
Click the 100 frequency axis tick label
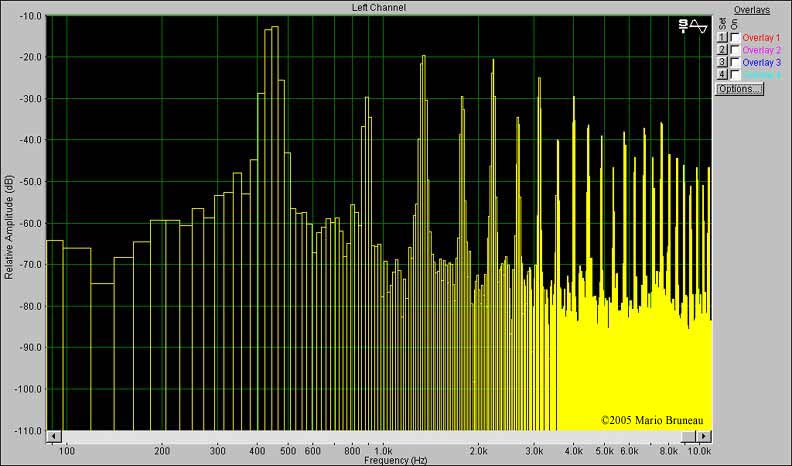point(67,451)
